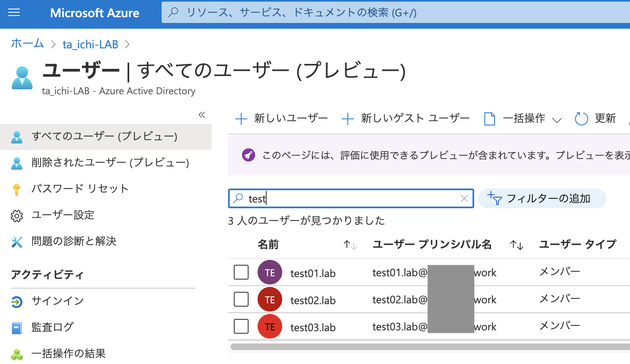This screenshot has width=630, height=364.
Task: Open the Azure portal hamburger menu
Action: tap(14, 12)
